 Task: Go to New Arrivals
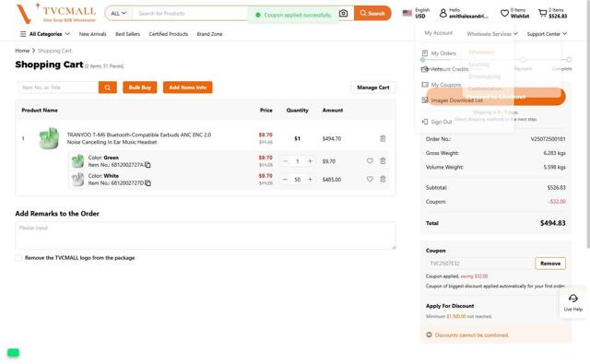coord(92,34)
